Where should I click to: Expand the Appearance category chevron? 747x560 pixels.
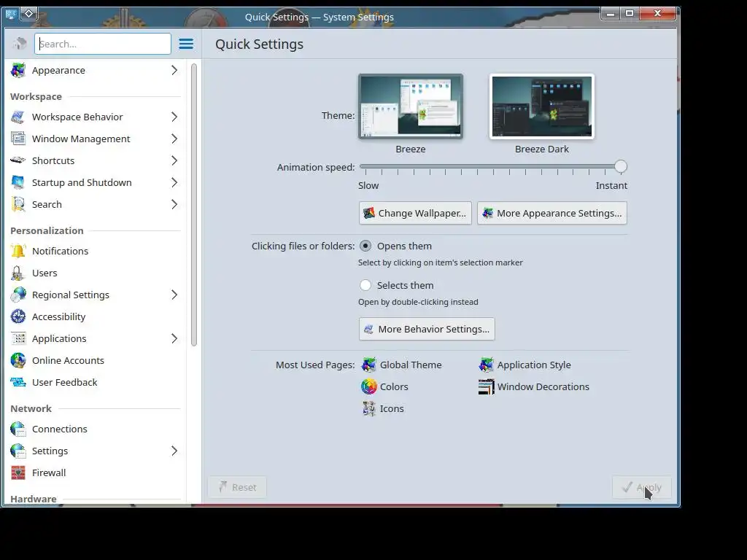click(174, 71)
